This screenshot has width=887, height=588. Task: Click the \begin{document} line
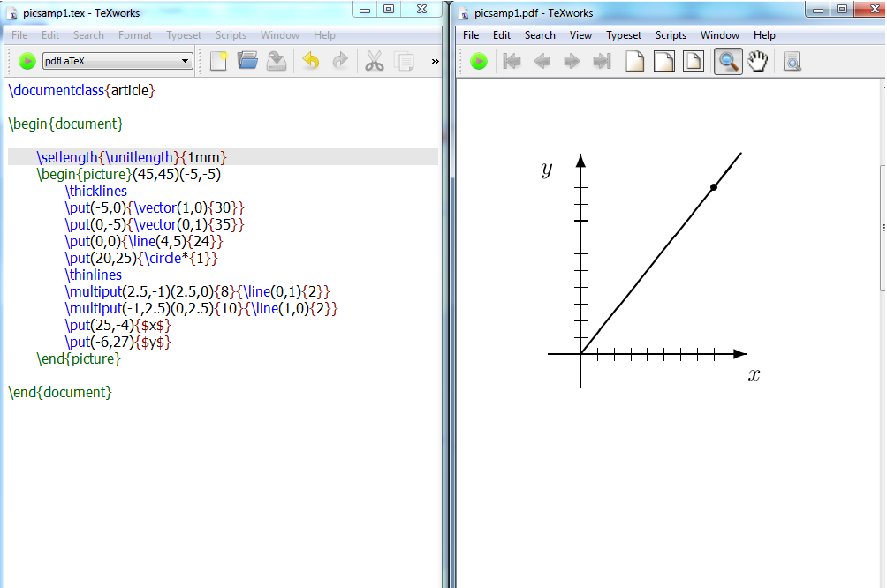(x=65, y=124)
